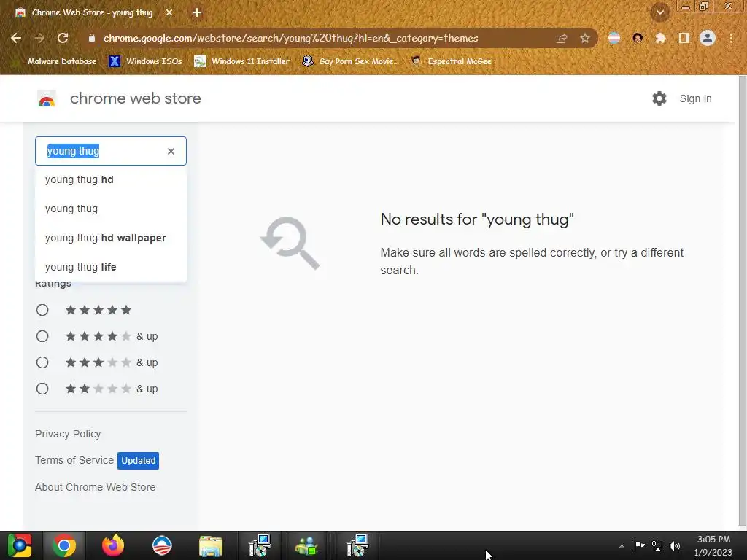Open the Chrome profile avatar
Screen dimensions: 747x560
[x=708, y=38]
